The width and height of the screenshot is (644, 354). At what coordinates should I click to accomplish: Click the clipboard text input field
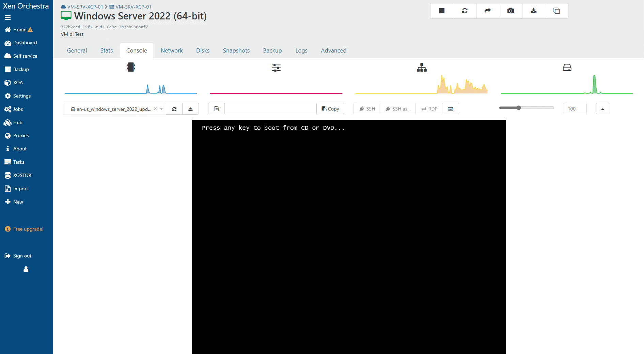[x=271, y=109]
